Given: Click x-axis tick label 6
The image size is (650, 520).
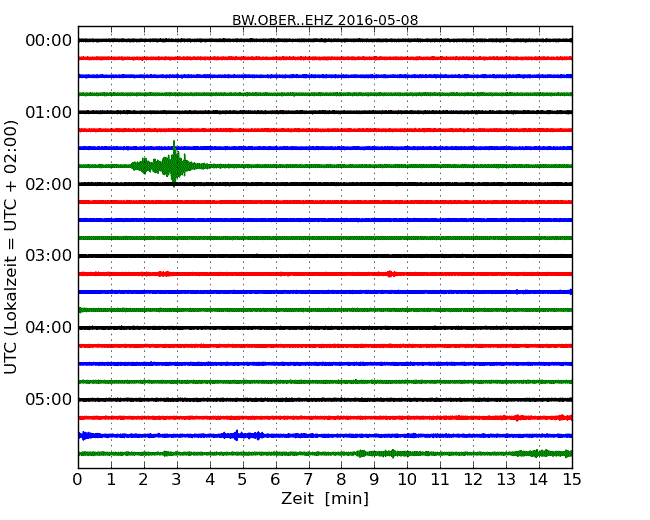Looking at the screenshot, I should 275,480.
